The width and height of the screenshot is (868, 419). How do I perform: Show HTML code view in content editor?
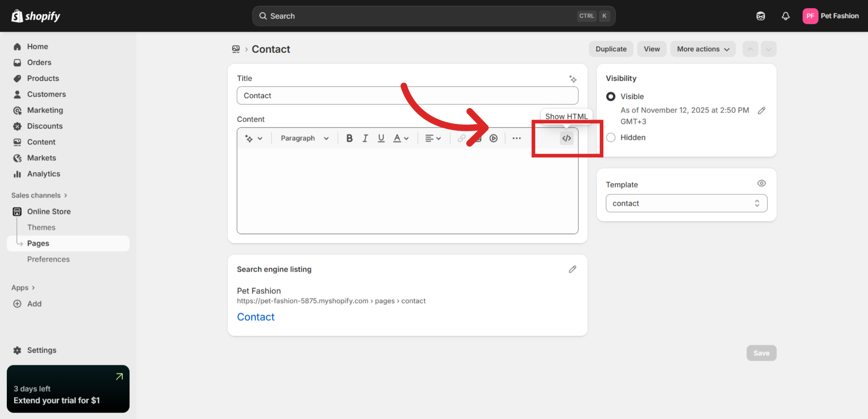(x=566, y=138)
